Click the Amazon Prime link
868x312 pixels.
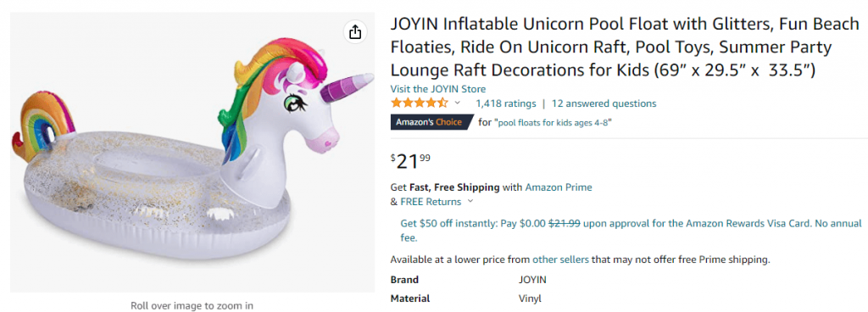(559, 187)
